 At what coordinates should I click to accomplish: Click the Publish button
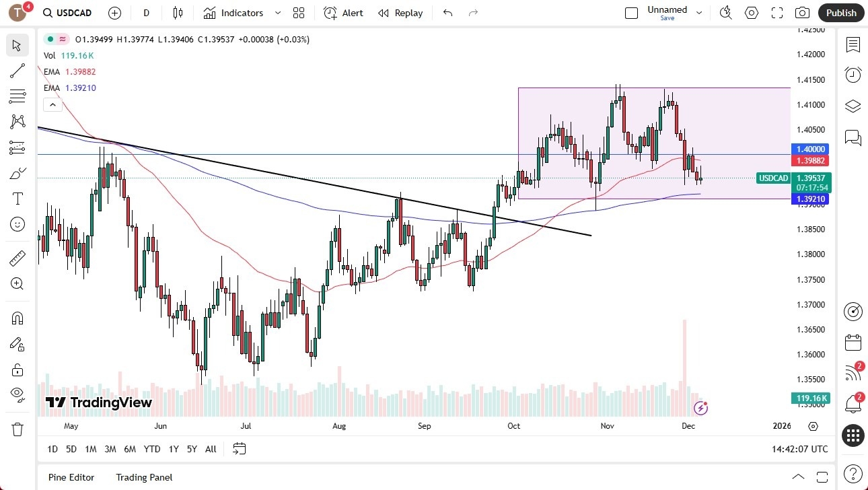click(840, 13)
